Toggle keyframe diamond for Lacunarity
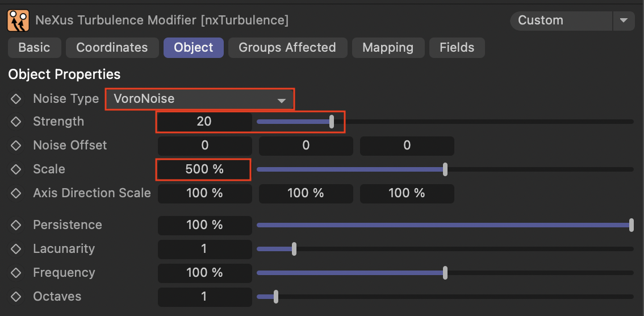 pyautogui.click(x=16, y=249)
